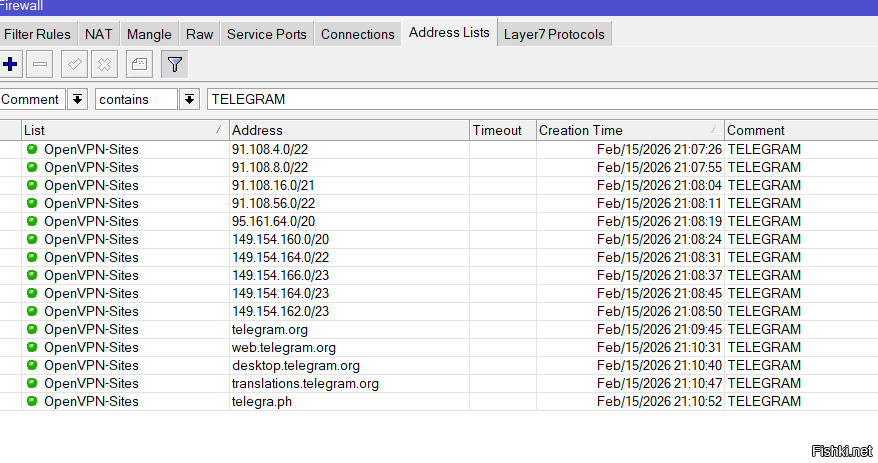This screenshot has width=878, height=463.
Task: Select the web.telegram.org address row
Action: [284, 348]
